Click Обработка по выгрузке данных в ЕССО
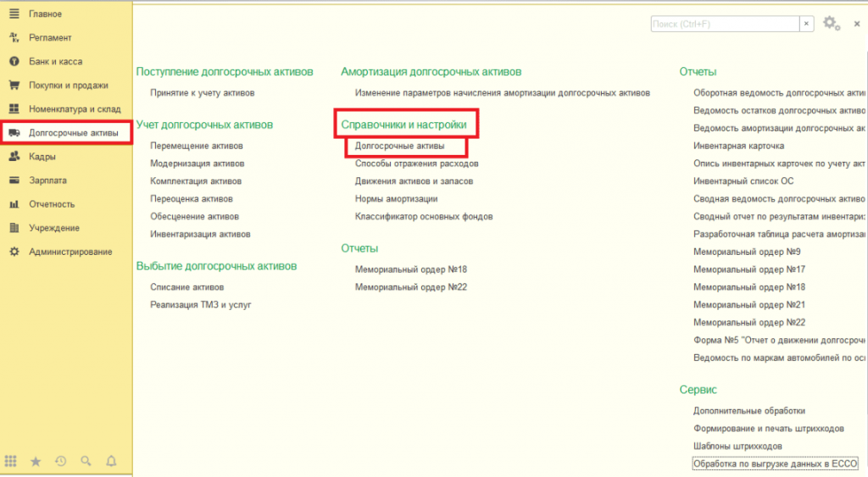 775,463
